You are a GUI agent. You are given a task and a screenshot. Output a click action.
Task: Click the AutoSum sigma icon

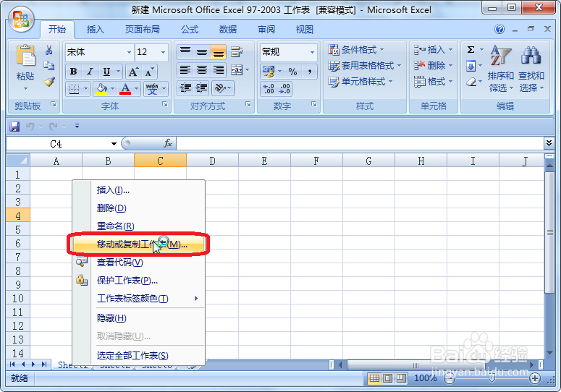[x=471, y=49]
